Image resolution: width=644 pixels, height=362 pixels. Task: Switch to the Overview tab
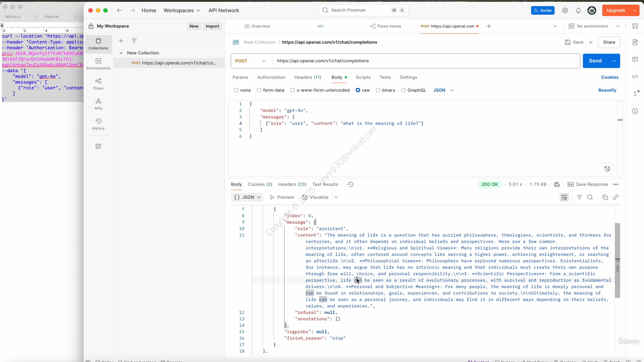257,26
